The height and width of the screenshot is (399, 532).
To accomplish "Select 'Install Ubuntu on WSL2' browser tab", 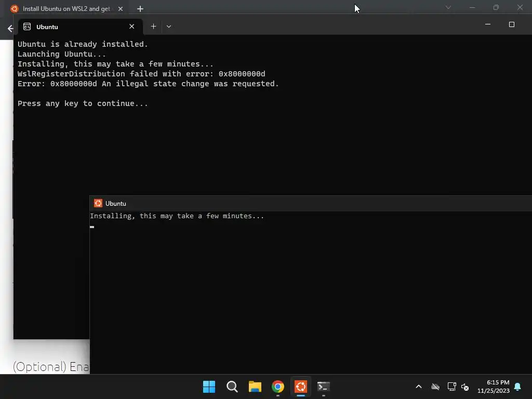I will (x=66, y=9).
